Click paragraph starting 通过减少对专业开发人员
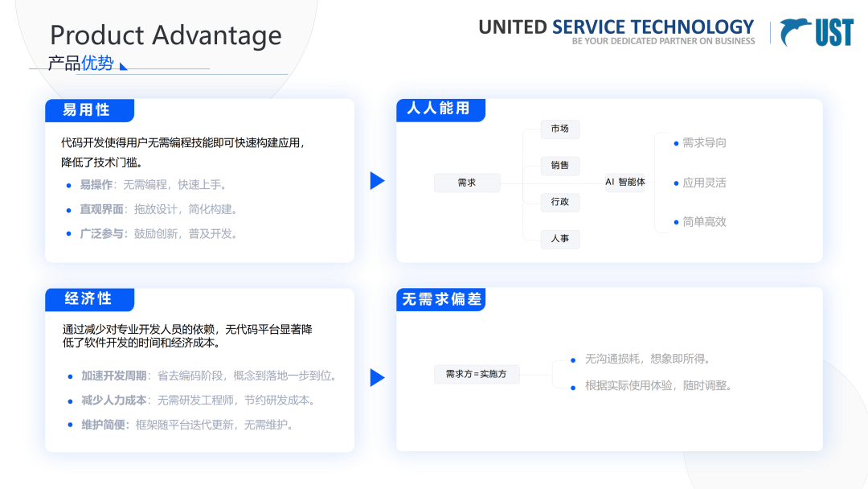This screenshot has height=489, width=868. [x=187, y=336]
